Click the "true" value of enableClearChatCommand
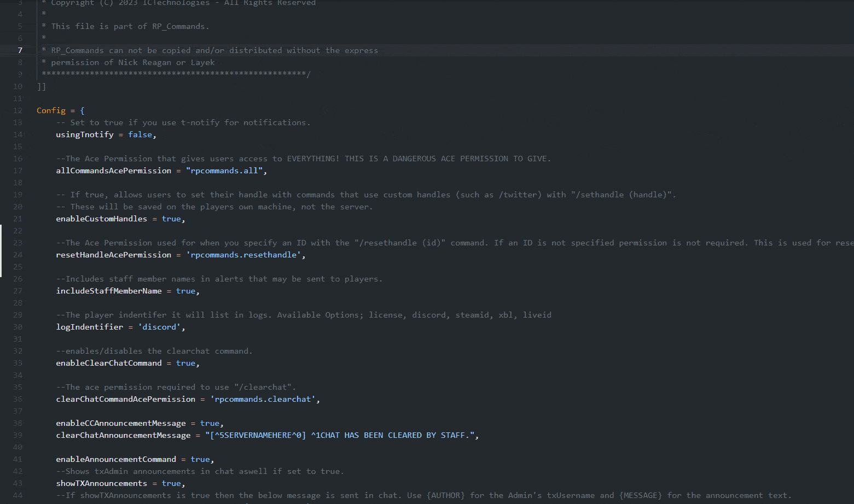The height and width of the screenshot is (504, 854). click(x=186, y=363)
